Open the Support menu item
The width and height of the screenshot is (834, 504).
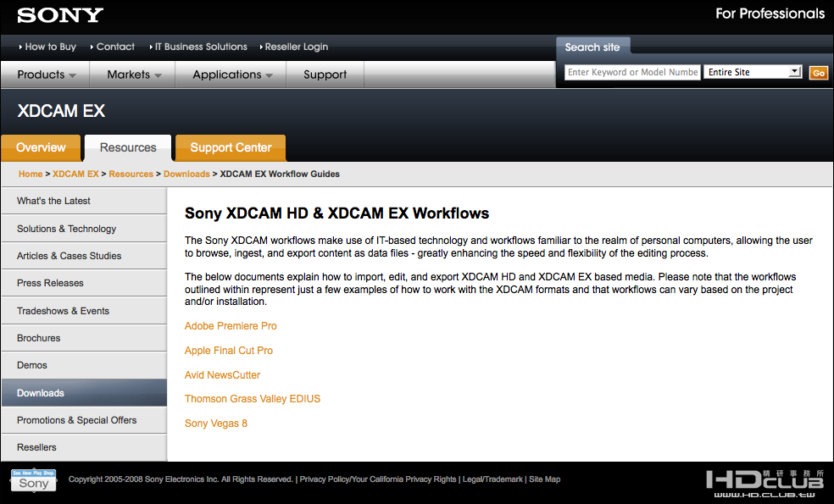click(325, 75)
